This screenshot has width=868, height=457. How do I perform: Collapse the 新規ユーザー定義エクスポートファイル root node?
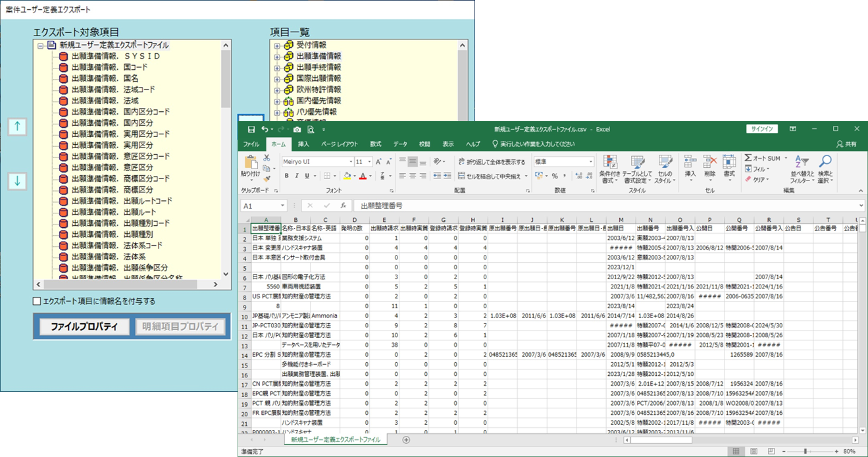(40, 45)
